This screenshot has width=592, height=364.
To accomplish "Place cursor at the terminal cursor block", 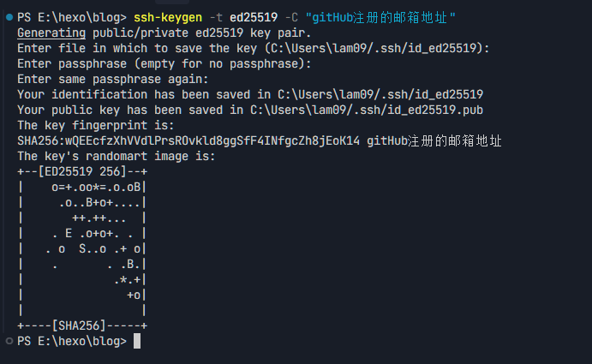I will (137, 341).
